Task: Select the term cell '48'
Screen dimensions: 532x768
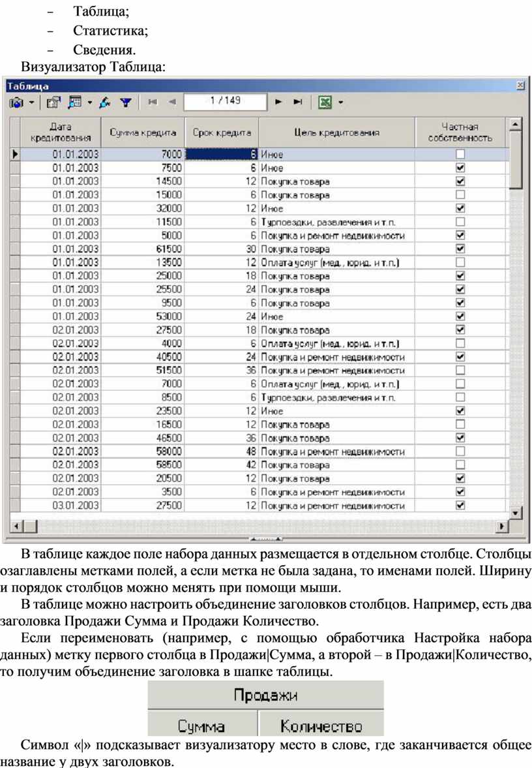Action: 222,451
